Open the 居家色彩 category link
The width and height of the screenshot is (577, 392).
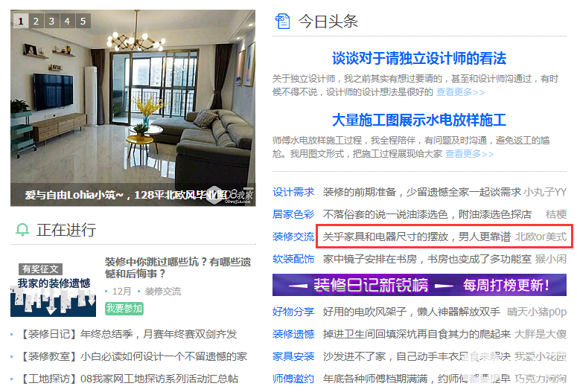pos(293,214)
